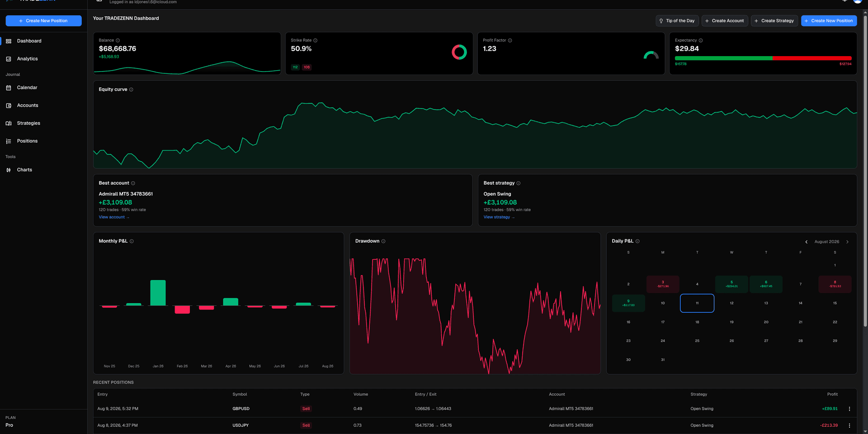
Task: Click the Balance info icon
Action: 118,40
